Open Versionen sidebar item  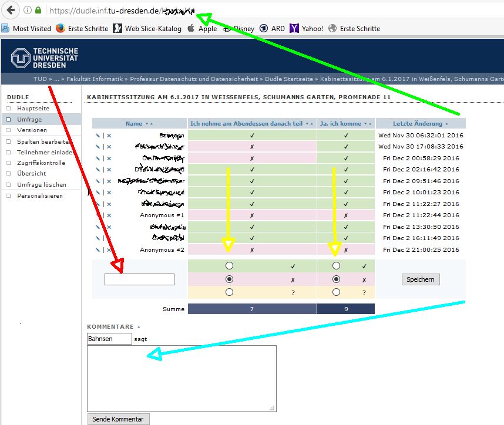32,130
